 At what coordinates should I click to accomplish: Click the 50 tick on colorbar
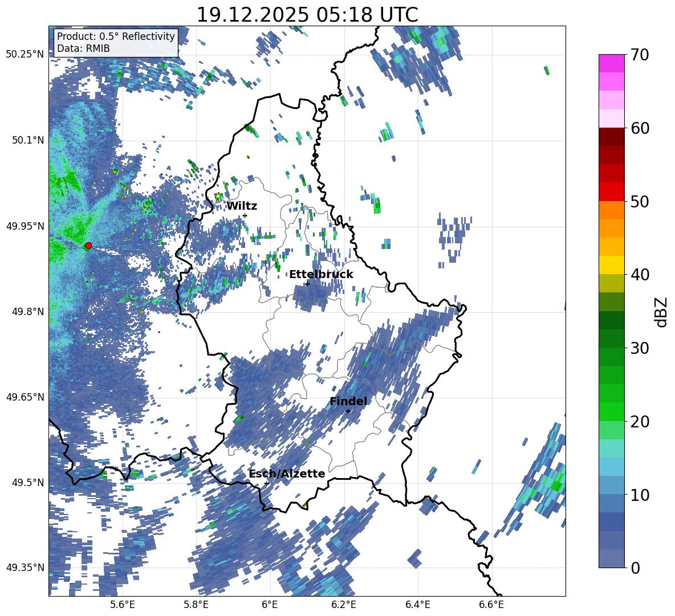(640, 201)
